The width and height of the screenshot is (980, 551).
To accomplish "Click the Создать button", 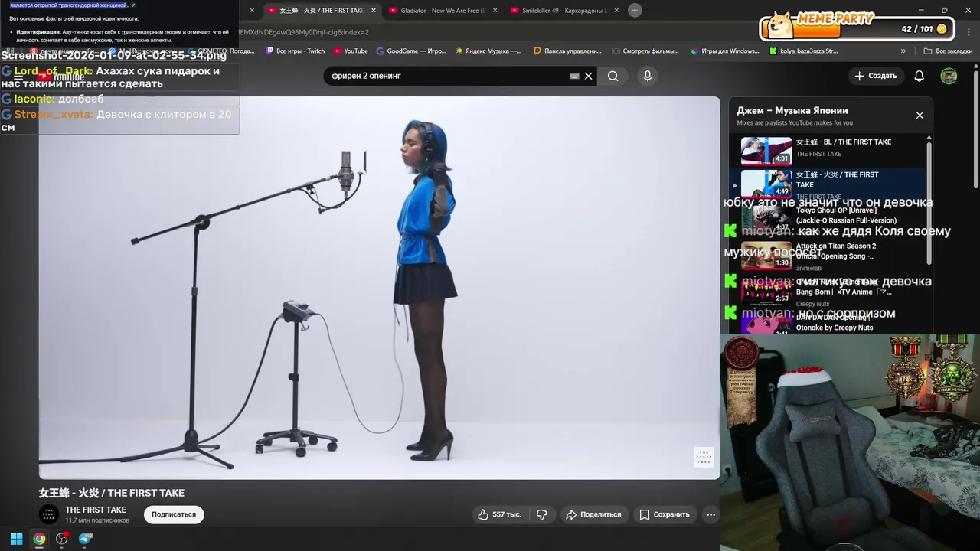I will 876,76.
